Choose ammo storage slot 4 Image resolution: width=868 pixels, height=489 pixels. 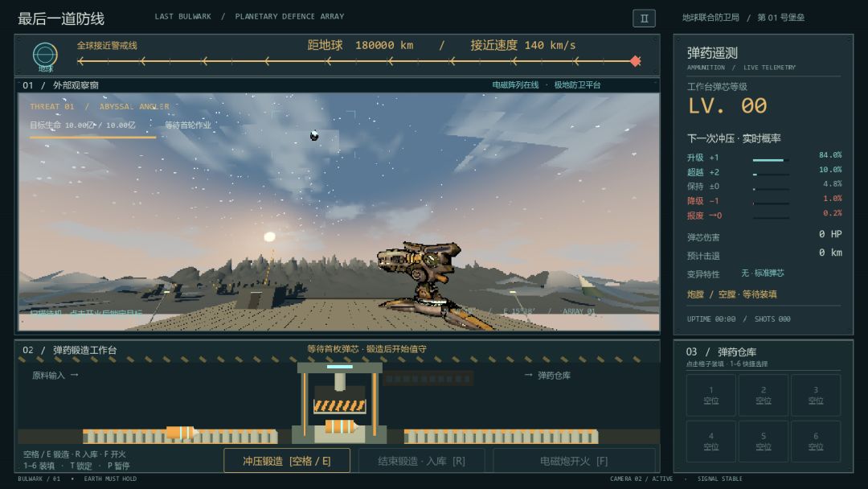(x=710, y=442)
